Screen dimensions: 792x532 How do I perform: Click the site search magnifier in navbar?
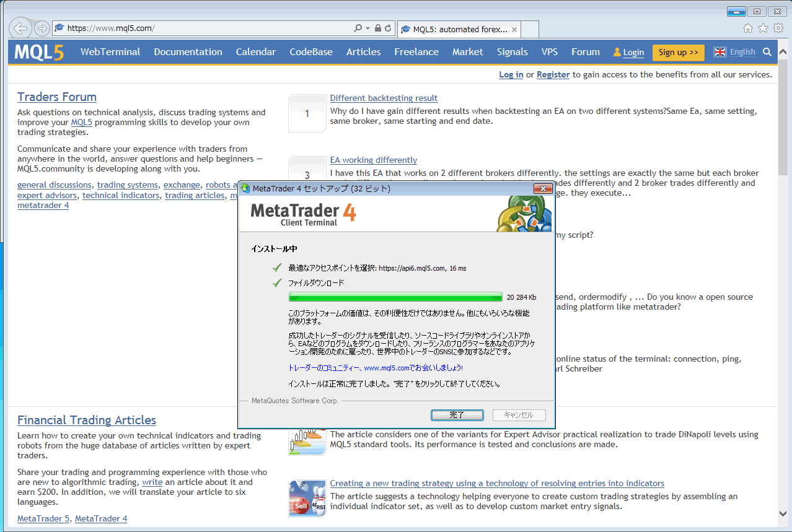767,52
